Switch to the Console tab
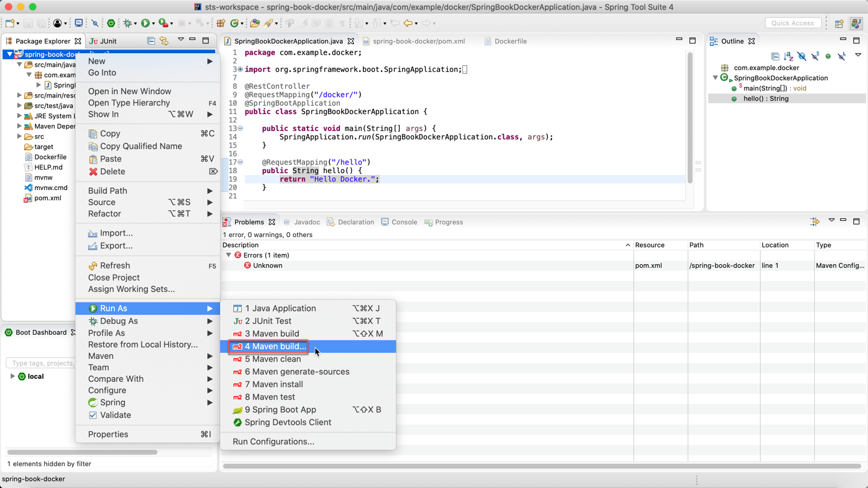 coord(404,222)
